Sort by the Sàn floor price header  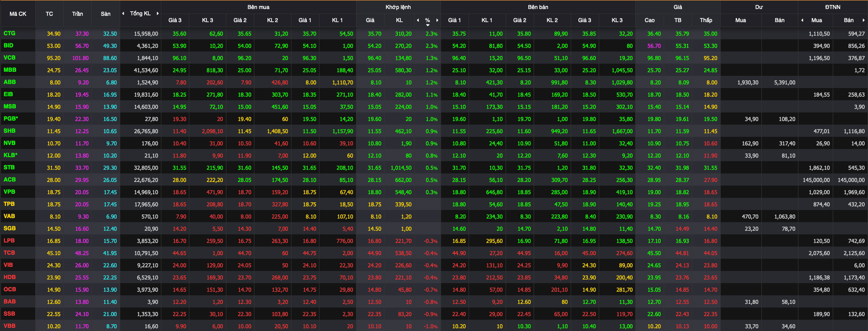coord(106,14)
